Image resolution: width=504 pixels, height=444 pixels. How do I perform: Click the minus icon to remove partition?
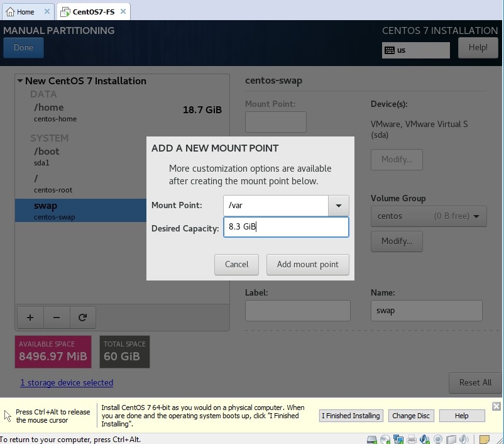57,318
